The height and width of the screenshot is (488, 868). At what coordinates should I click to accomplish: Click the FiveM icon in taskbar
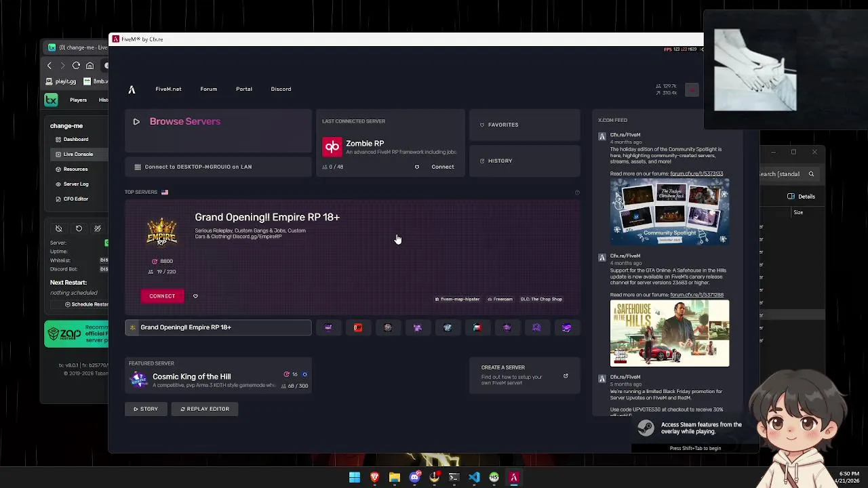pyautogui.click(x=513, y=477)
